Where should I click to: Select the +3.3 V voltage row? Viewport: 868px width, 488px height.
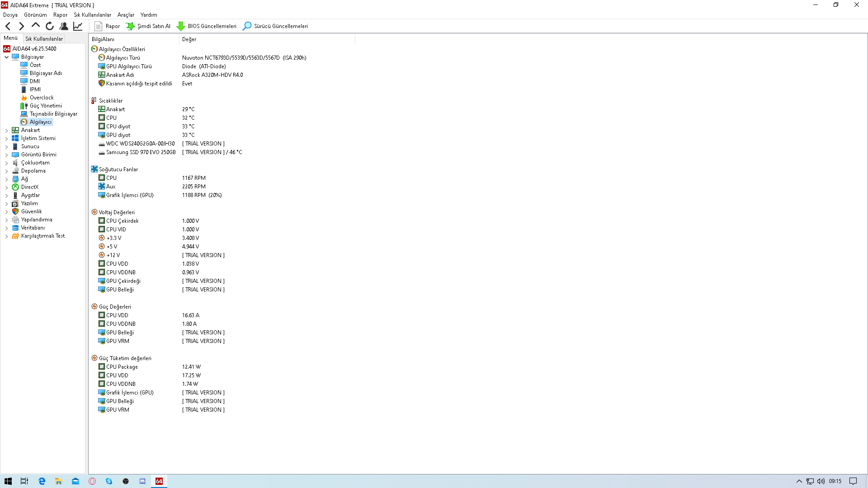click(149, 238)
